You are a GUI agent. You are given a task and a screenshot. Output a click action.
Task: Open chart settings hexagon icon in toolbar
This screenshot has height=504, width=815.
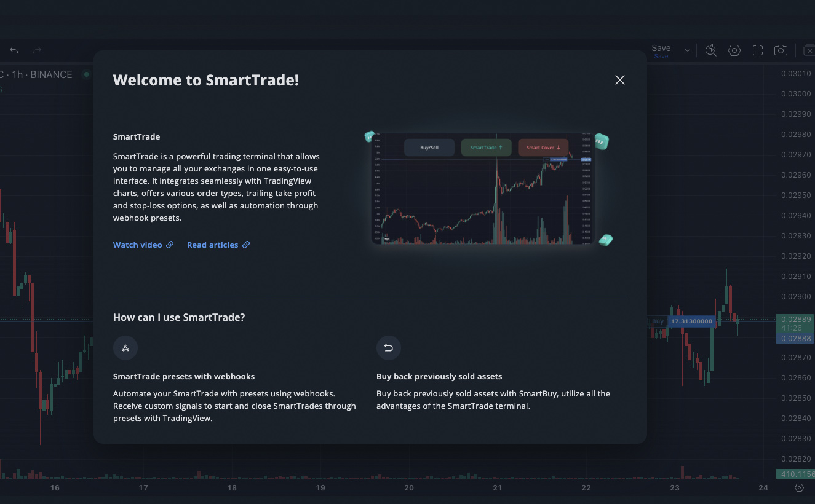pos(734,50)
